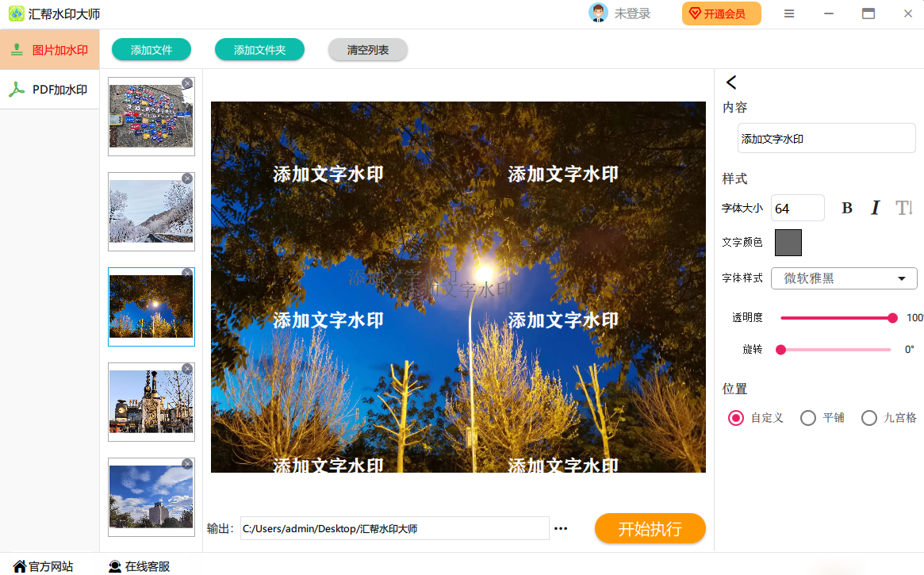Open the hamburger main menu

[789, 13]
